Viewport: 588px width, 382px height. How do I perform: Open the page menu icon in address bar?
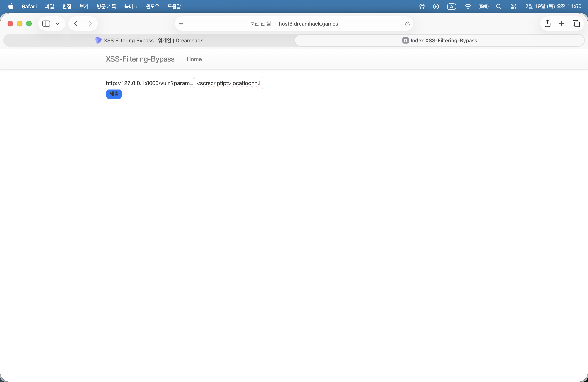pyautogui.click(x=181, y=24)
